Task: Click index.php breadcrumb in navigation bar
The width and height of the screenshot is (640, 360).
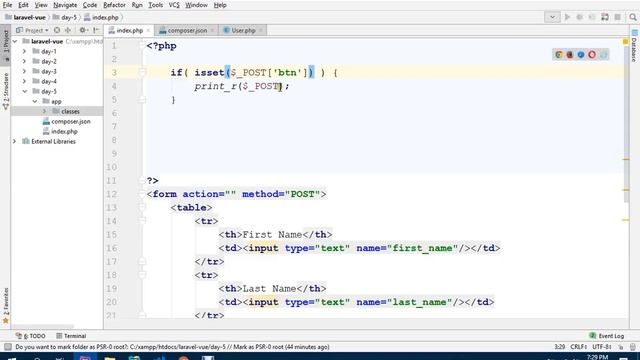Action: (101, 18)
